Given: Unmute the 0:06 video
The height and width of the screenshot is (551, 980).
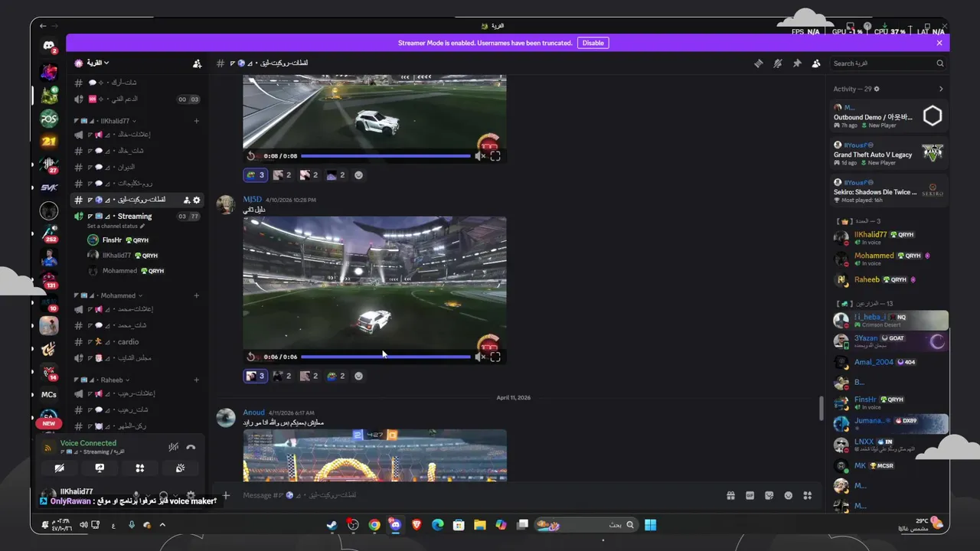Looking at the screenshot, I should [480, 357].
